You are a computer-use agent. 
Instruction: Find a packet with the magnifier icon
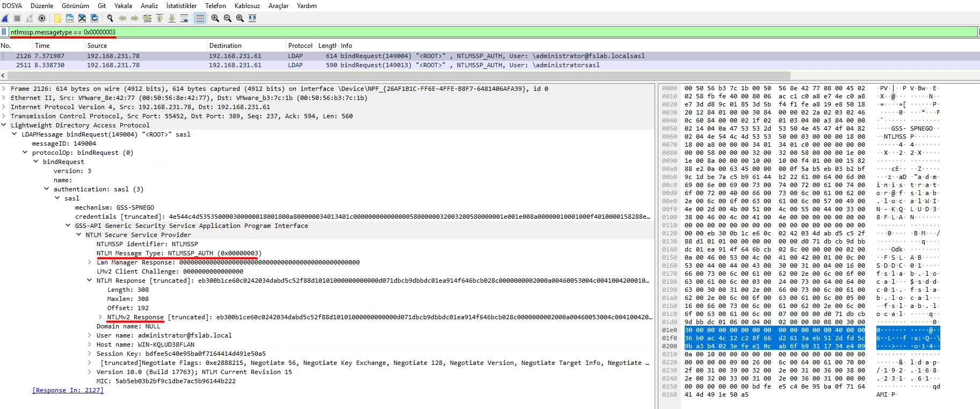pos(110,18)
